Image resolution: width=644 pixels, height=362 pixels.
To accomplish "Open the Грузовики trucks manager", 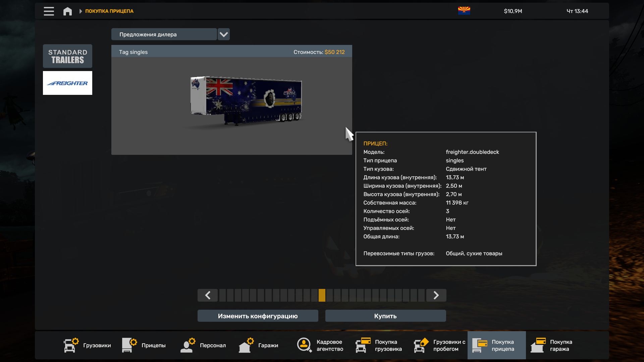I will point(87,345).
